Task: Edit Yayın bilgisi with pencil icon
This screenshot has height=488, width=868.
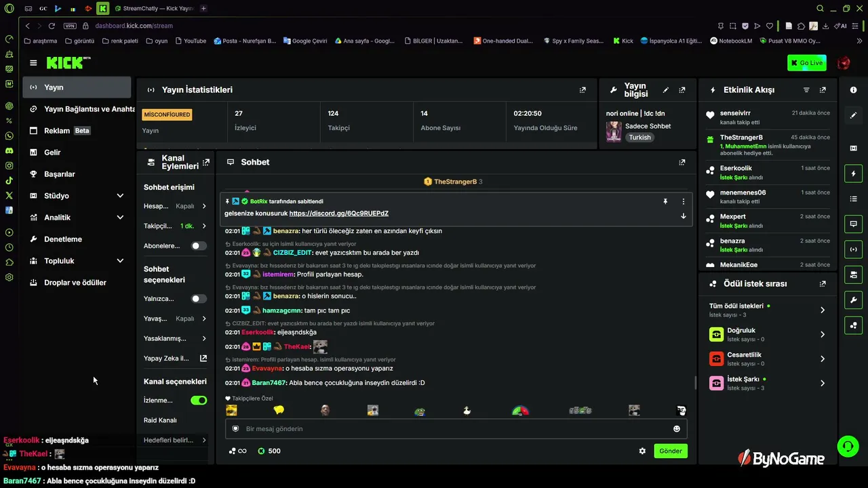Action: [666, 89]
